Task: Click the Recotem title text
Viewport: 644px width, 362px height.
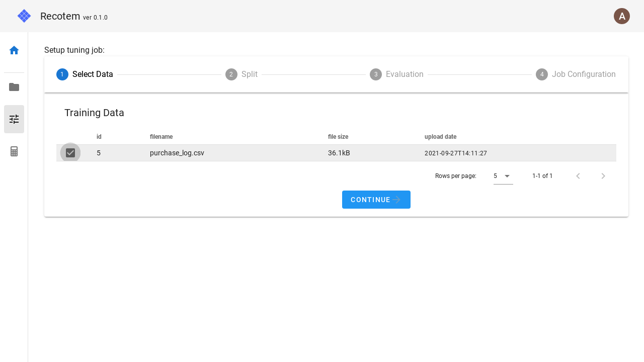Action: click(60, 16)
